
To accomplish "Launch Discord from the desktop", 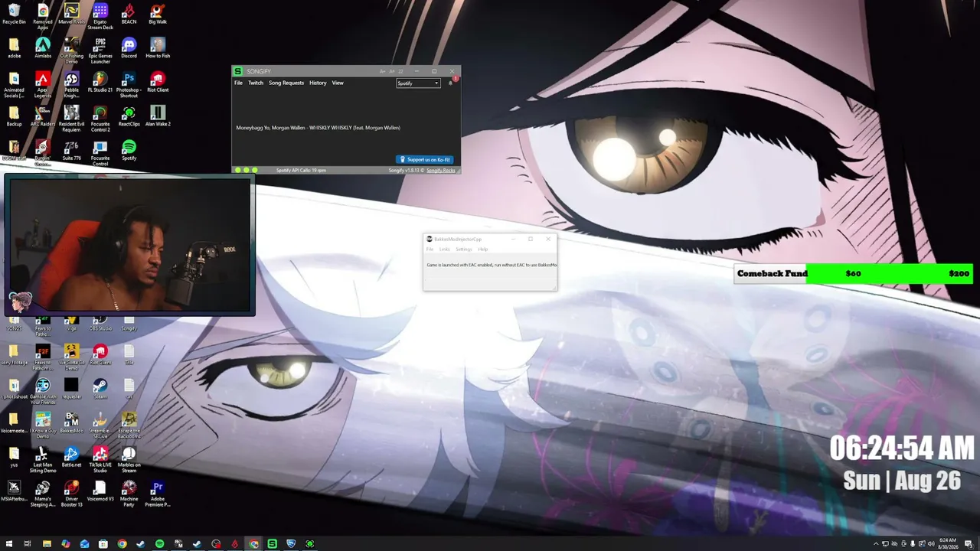I will point(129,47).
